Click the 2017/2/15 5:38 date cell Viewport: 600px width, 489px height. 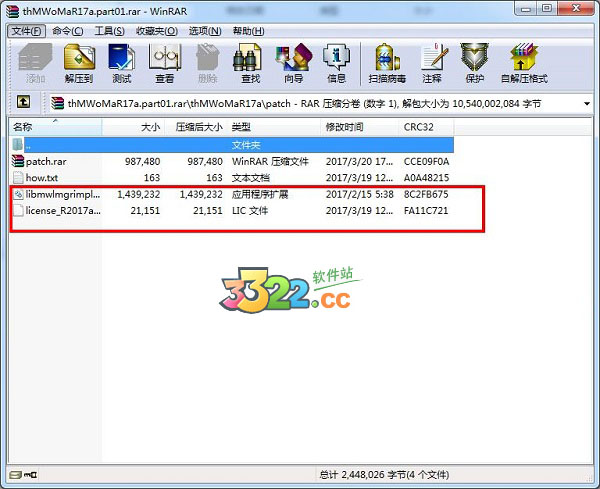coord(360,194)
